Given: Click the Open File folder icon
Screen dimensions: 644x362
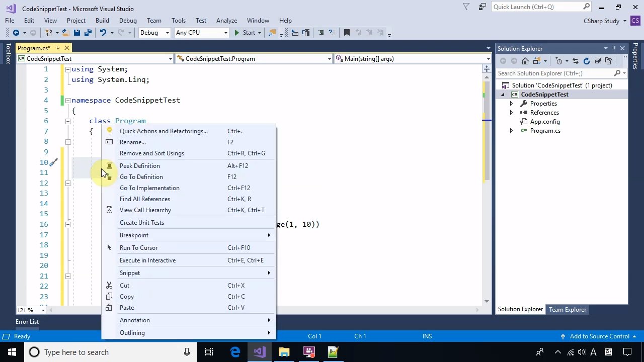Looking at the screenshot, I should [x=65, y=33].
